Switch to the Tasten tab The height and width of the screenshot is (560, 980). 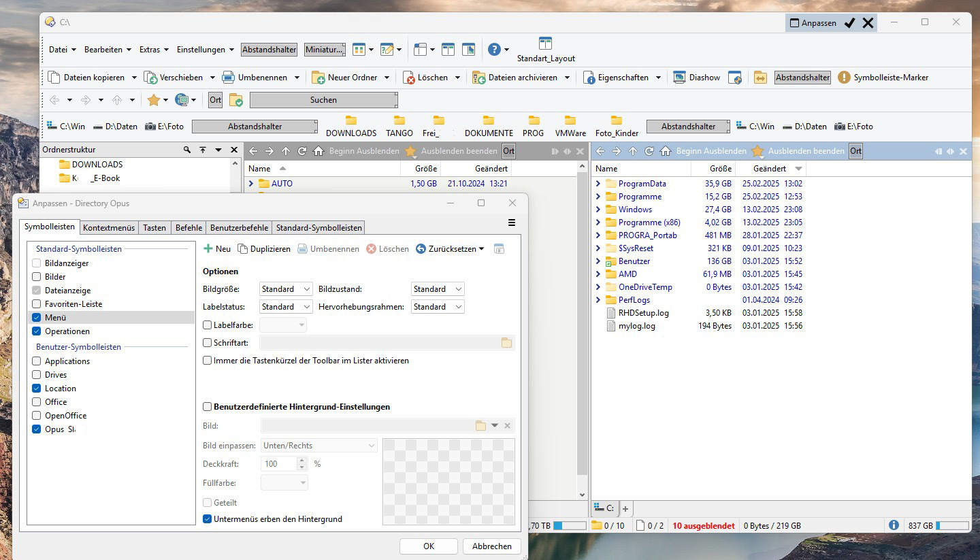tap(154, 228)
